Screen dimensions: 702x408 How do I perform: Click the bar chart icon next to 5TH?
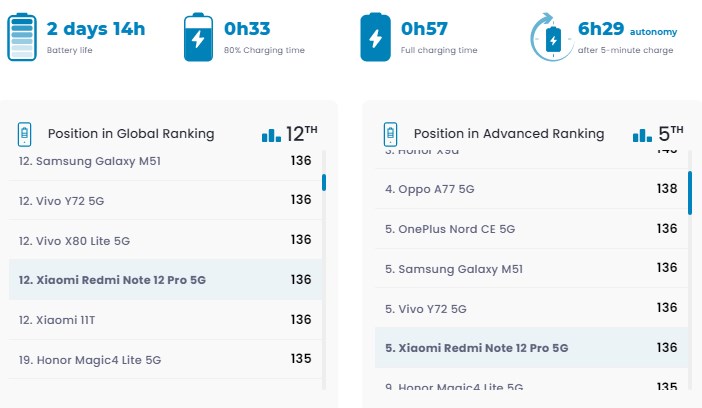[x=642, y=134]
